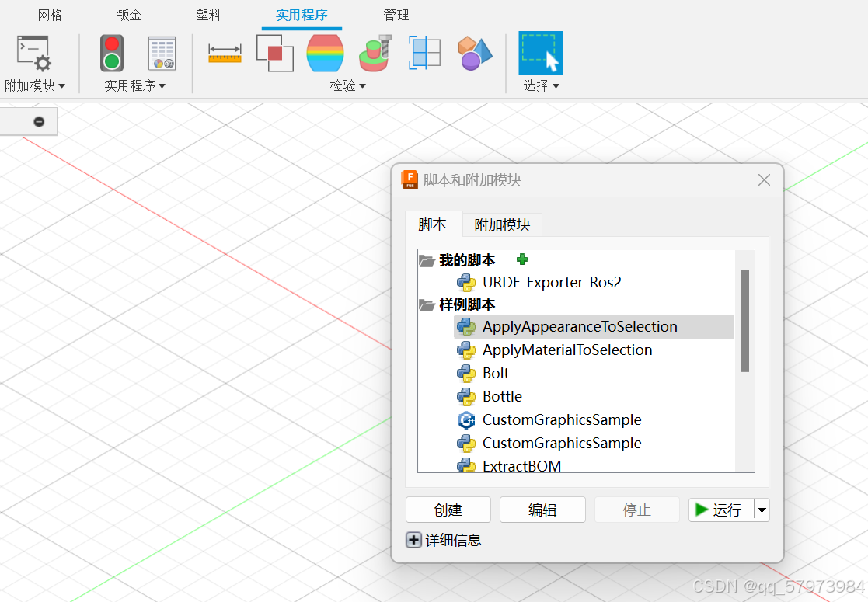
Task: Switch to the 管理 ribbon tab
Action: [x=396, y=14]
